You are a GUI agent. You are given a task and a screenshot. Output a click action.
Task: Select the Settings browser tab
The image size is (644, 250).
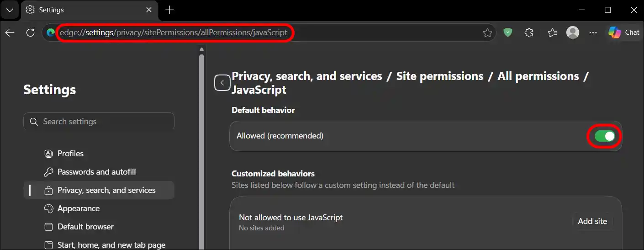tap(89, 10)
